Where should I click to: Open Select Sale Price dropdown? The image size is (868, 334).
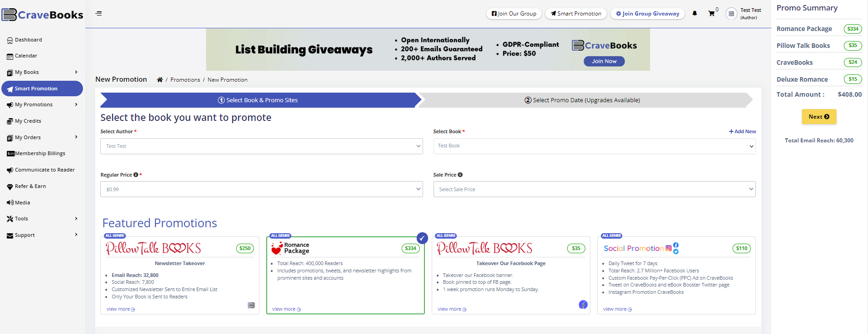point(594,189)
